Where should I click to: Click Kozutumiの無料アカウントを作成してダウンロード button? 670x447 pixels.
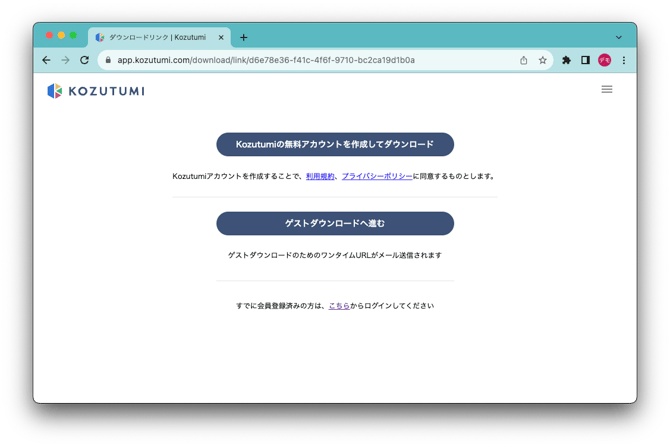pyautogui.click(x=335, y=144)
